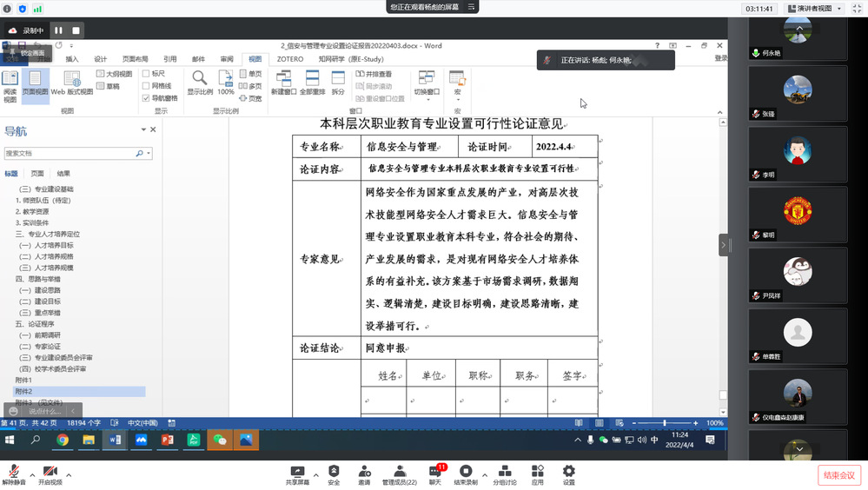The image size is (868, 490).
Task: Expand the arrow next to 解除静音
Action: pos(33,474)
